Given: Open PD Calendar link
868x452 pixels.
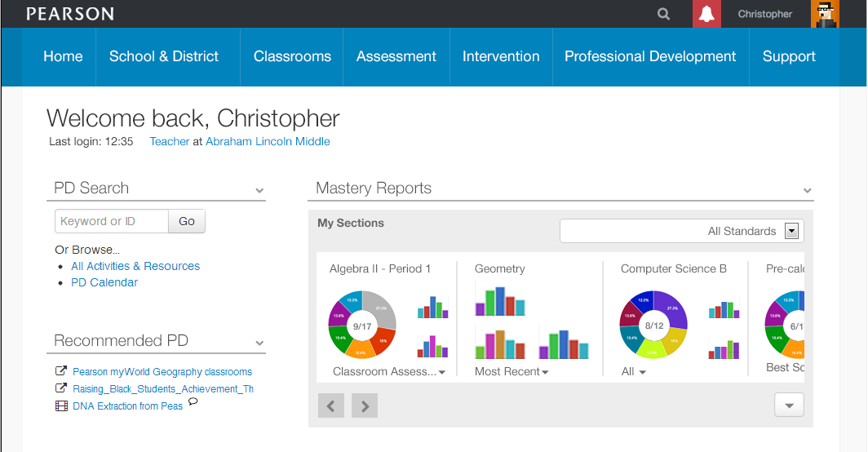Looking at the screenshot, I should (104, 282).
